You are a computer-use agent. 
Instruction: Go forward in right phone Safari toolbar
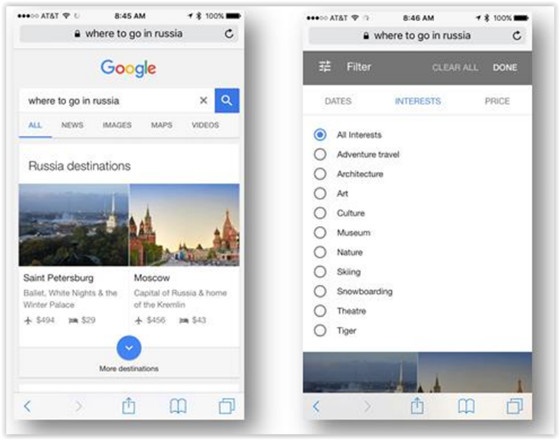coord(368,406)
